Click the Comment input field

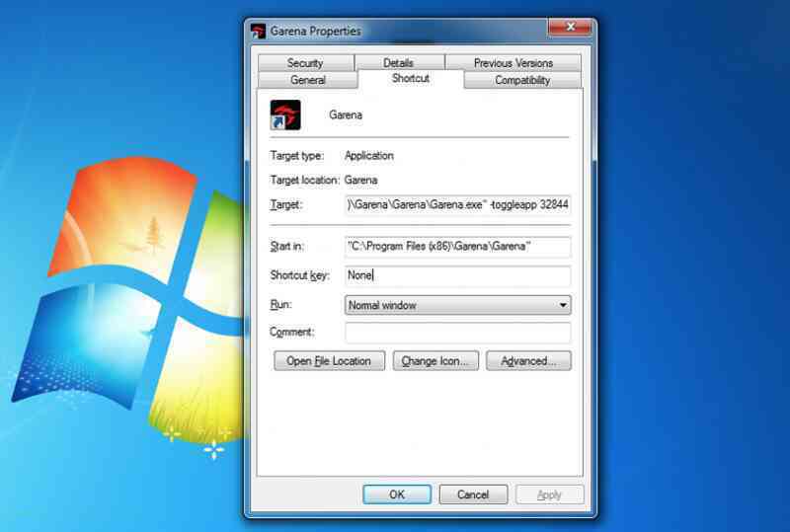pyautogui.click(x=457, y=332)
